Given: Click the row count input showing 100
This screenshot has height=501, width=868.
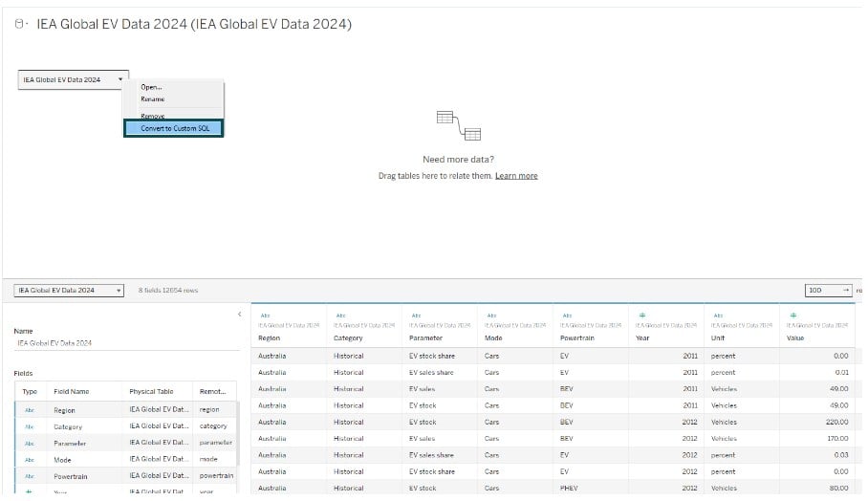Looking at the screenshot, I should click(x=828, y=290).
